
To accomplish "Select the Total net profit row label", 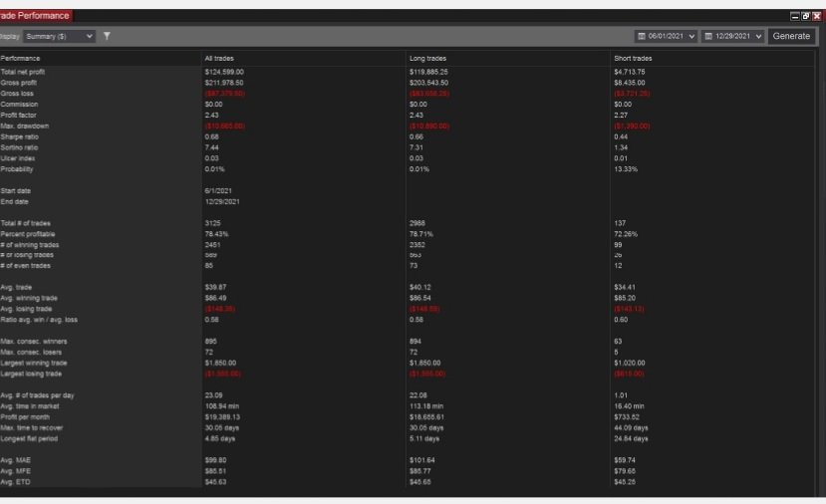I will pyautogui.click(x=23, y=72).
